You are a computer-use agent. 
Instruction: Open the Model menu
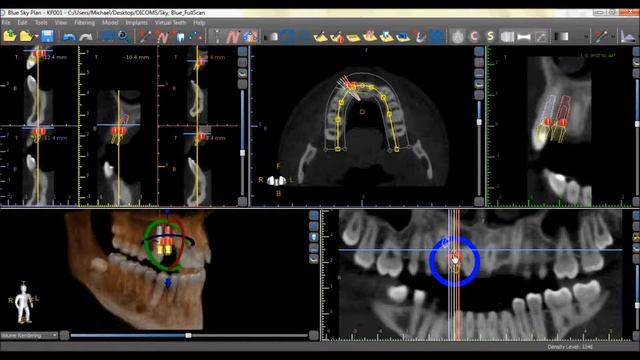(110, 23)
